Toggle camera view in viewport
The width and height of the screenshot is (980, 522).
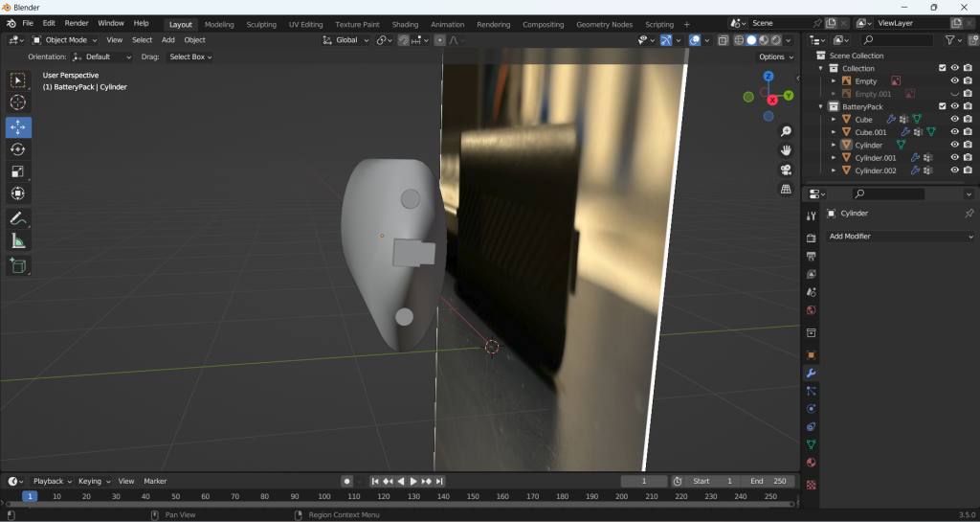pyautogui.click(x=786, y=170)
